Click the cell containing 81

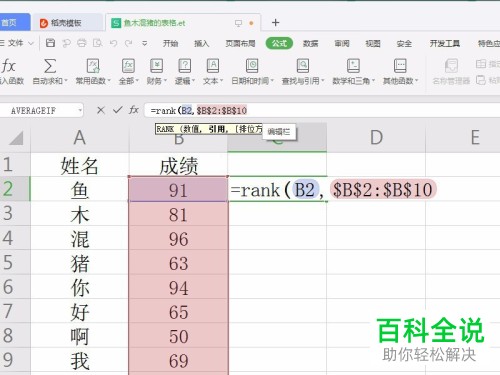click(x=178, y=214)
